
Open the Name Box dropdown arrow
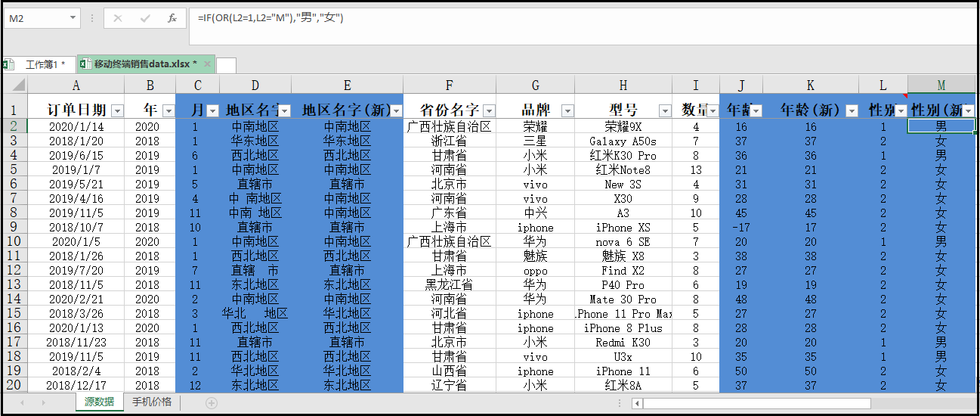(x=73, y=18)
